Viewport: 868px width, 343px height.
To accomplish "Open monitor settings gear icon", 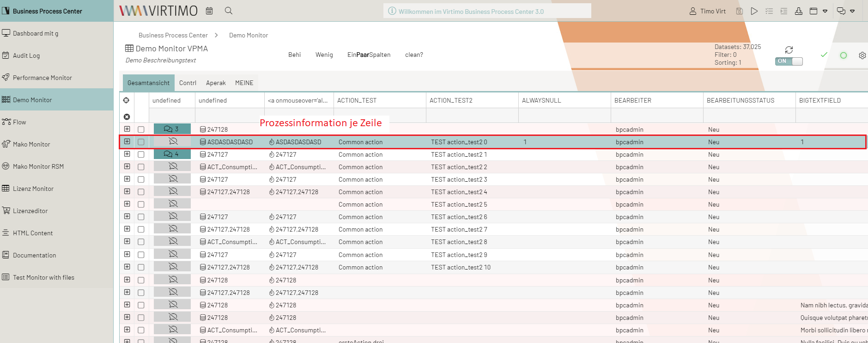I will (862, 55).
